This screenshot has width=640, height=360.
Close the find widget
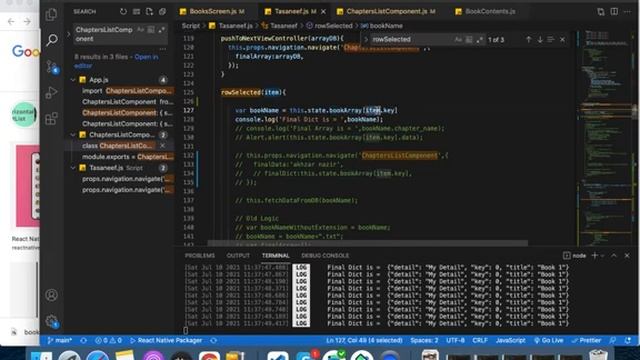(x=562, y=39)
